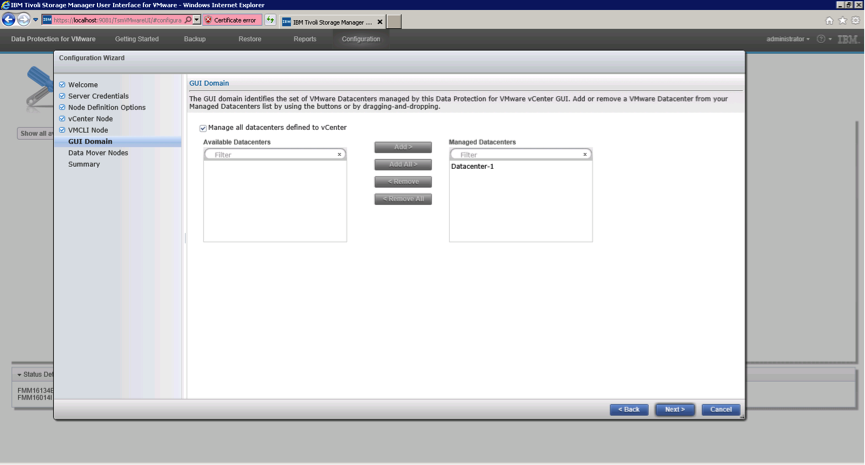Open the Configuration tab
The width and height of the screenshot is (865, 465).
coord(361,39)
